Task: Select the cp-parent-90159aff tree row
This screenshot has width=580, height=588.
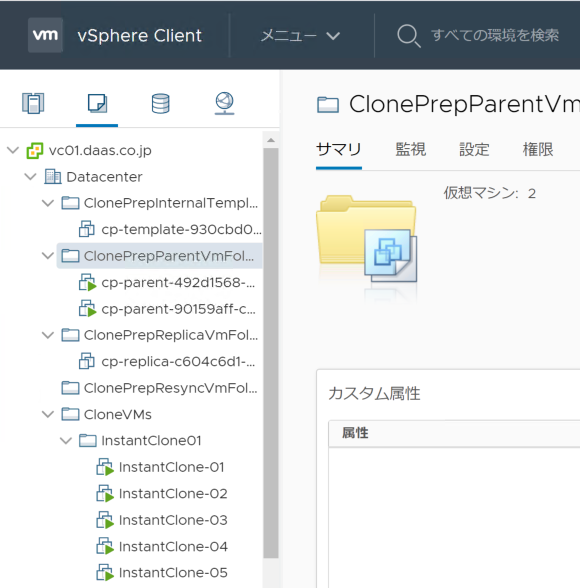Action: (178, 309)
